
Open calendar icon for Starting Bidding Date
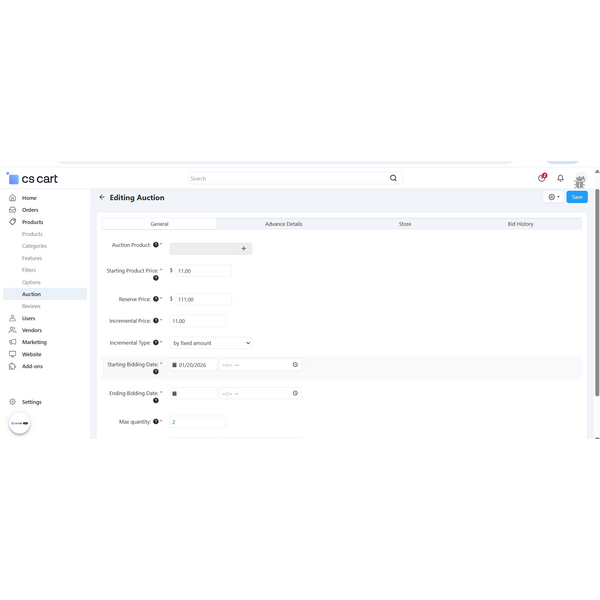[174, 365]
